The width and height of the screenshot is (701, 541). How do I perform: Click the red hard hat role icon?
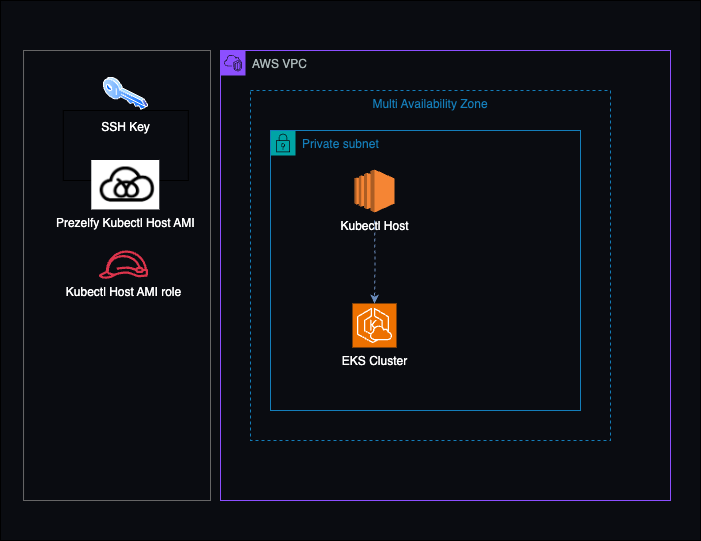(x=123, y=264)
